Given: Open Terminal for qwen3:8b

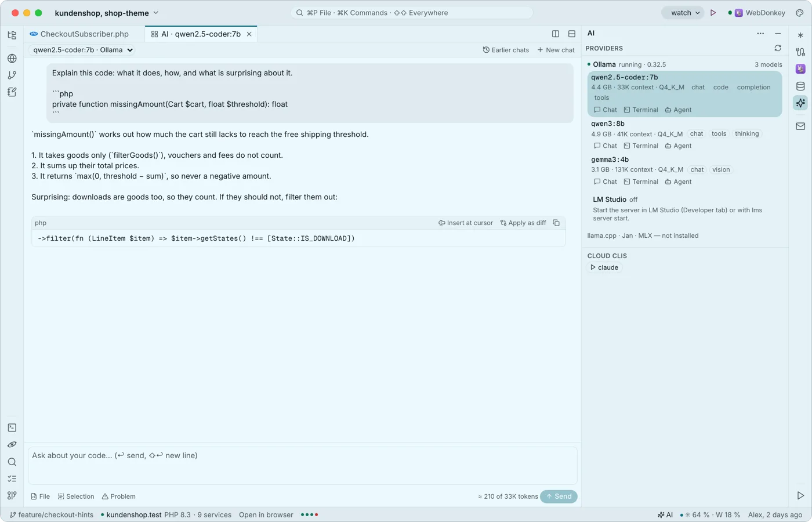Looking at the screenshot, I should [641, 146].
